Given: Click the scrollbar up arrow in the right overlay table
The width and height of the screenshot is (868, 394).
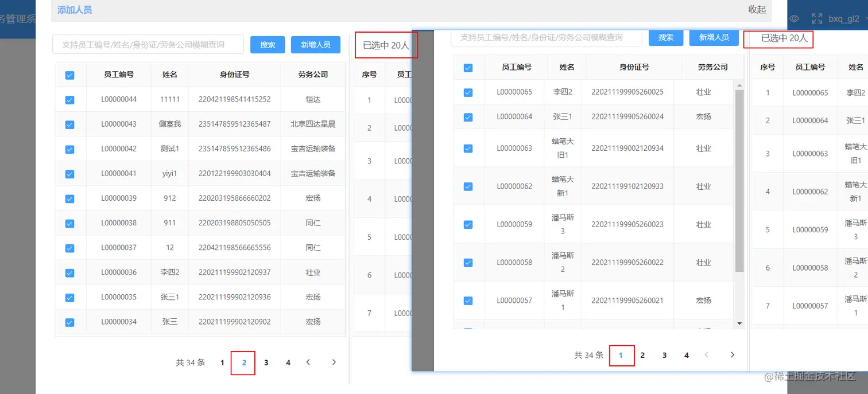Looking at the screenshot, I should tap(739, 85).
